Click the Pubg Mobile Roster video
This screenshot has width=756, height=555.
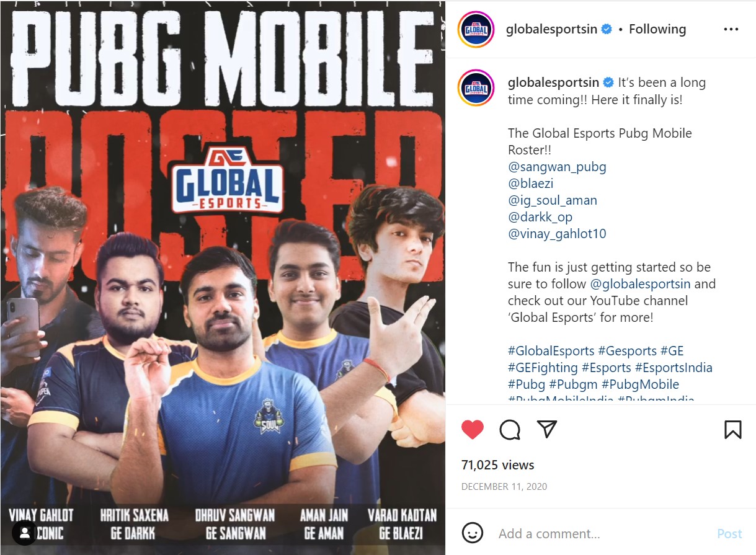click(x=223, y=278)
